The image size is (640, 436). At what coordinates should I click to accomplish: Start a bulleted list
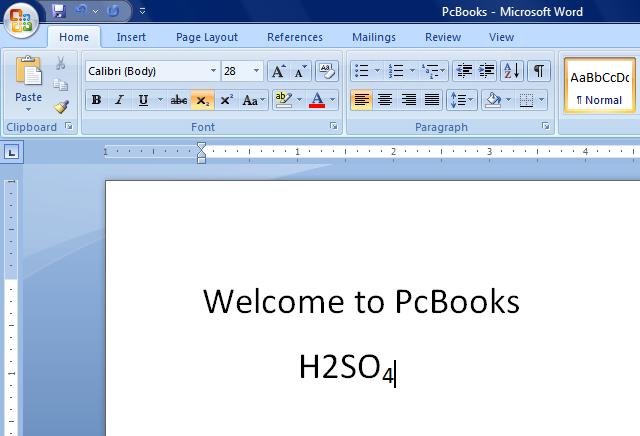362,71
